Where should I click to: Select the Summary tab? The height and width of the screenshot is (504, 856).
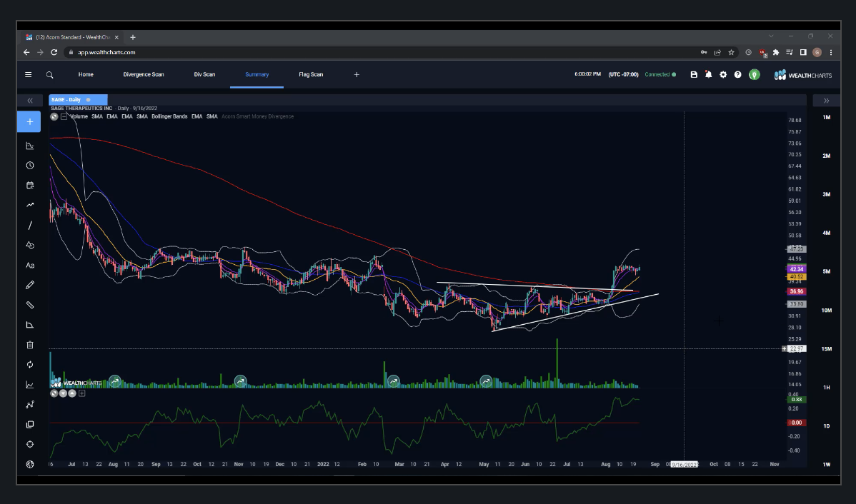[x=257, y=75]
